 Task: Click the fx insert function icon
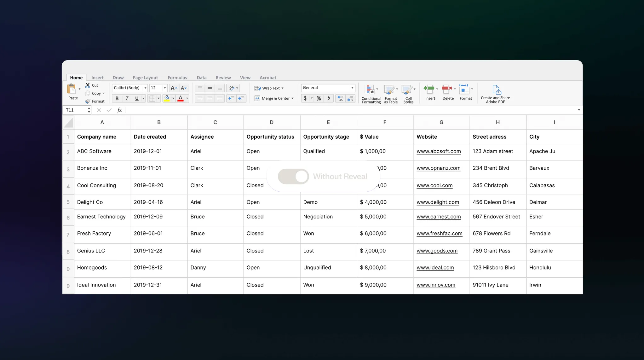click(119, 110)
